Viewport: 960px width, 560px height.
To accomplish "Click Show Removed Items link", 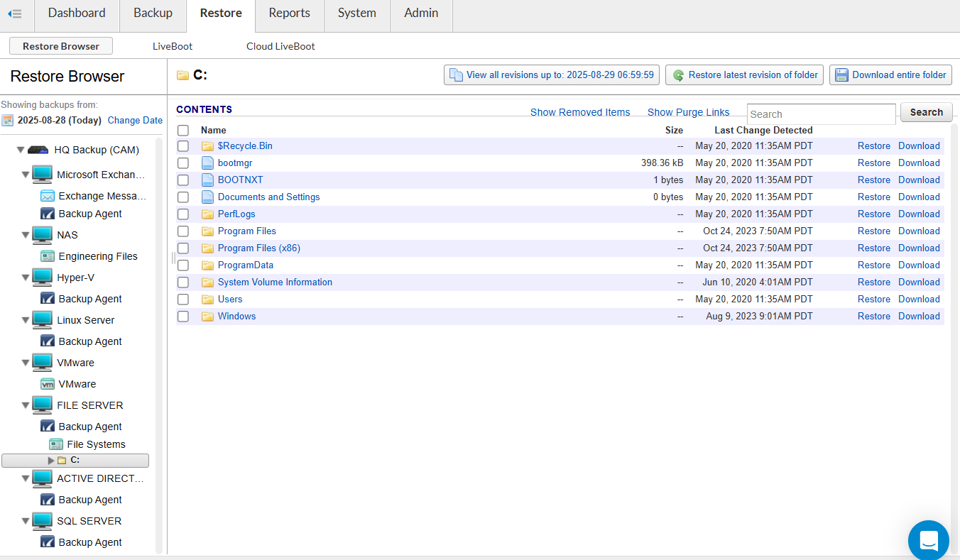I will (x=580, y=112).
